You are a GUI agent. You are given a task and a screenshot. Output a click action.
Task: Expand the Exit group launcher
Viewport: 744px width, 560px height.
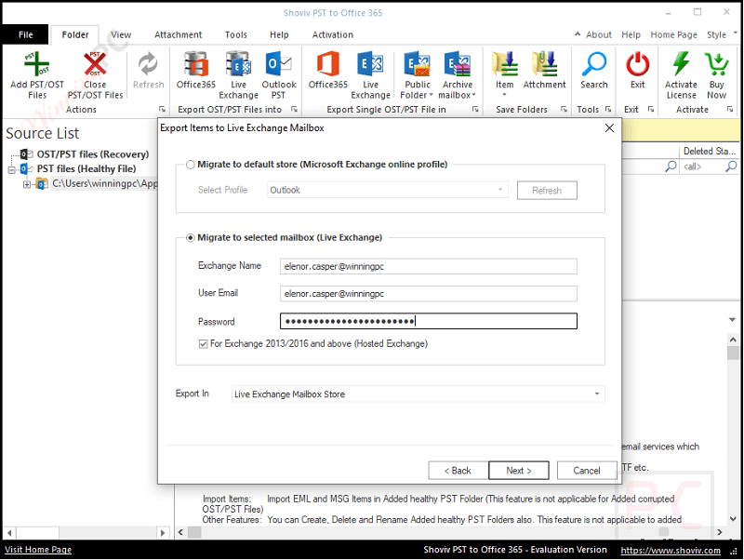tap(651, 110)
